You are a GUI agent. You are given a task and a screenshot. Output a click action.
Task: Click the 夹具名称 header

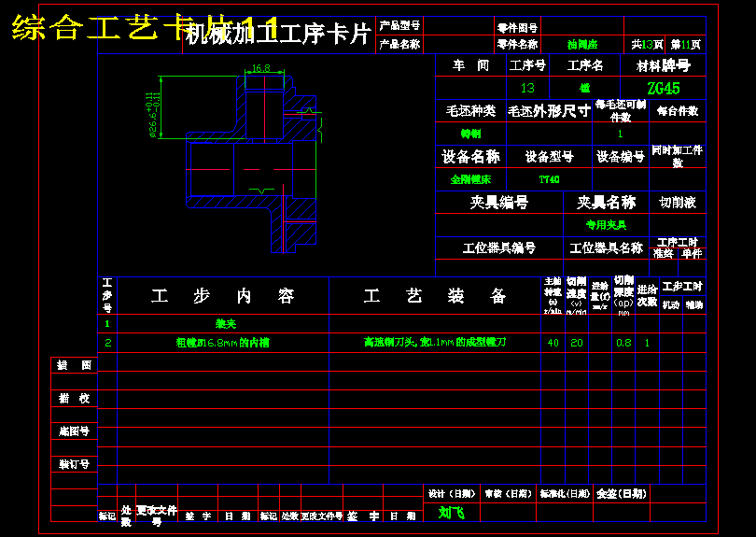[x=606, y=202]
